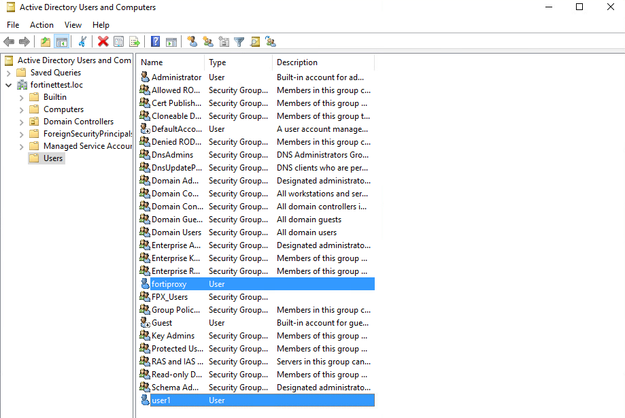Click the DnsAdmins group icon
The height and width of the screenshot is (418, 625).
click(145, 155)
